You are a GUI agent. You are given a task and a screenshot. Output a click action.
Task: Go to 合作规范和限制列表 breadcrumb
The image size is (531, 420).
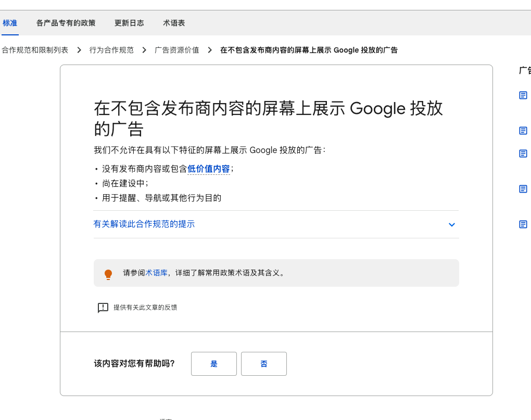point(35,50)
